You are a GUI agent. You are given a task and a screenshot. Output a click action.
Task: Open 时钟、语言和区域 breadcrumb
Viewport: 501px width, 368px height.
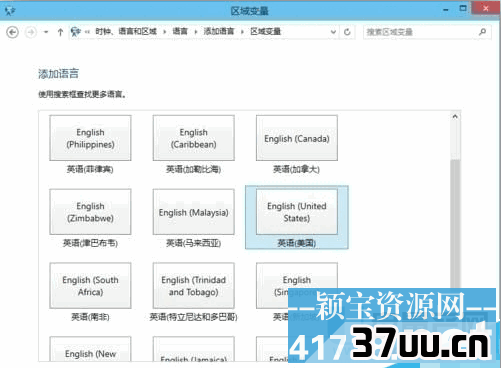pyautogui.click(x=126, y=32)
